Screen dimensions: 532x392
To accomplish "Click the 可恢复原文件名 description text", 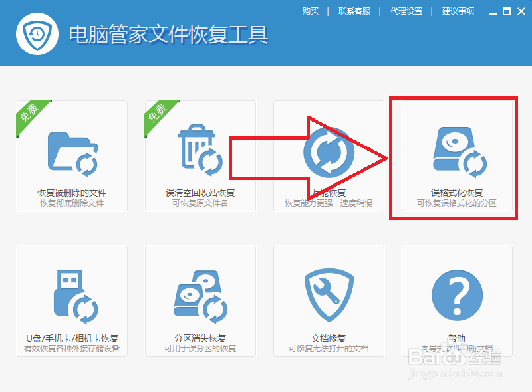I will pyautogui.click(x=200, y=203).
